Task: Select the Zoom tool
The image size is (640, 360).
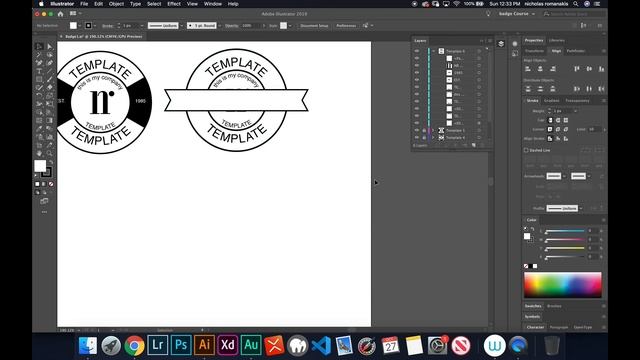Action: point(49,153)
